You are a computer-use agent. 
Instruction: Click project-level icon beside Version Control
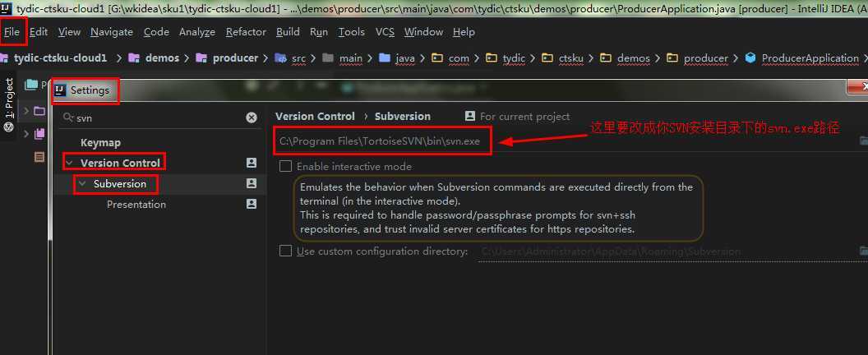(x=252, y=163)
